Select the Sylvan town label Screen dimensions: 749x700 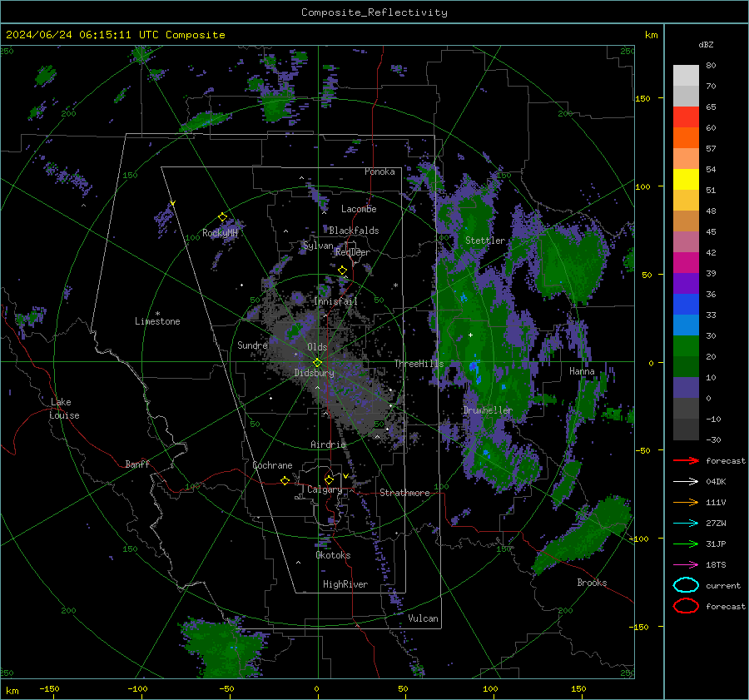318,246
